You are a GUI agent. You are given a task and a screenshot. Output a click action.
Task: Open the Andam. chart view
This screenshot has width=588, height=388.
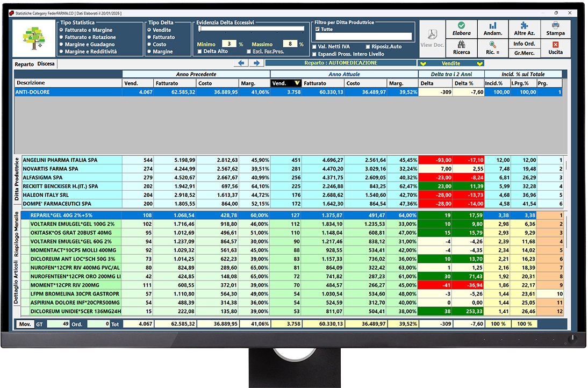(x=493, y=29)
